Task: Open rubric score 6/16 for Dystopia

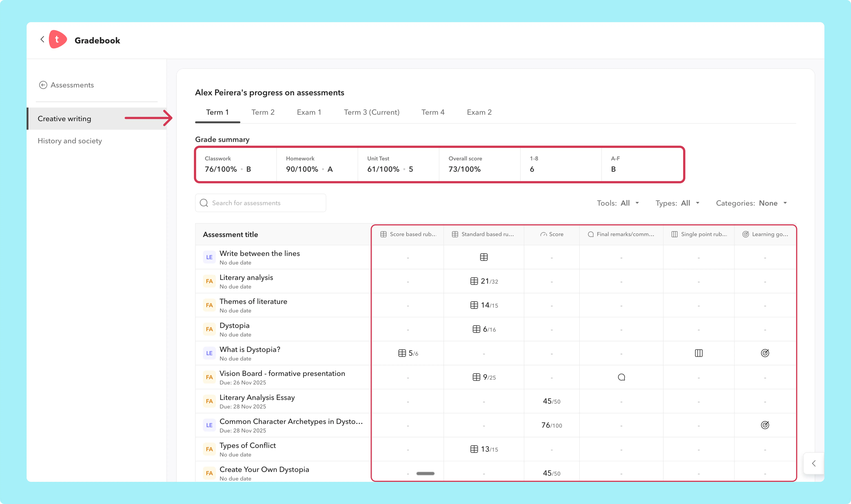Action: pos(484,329)
